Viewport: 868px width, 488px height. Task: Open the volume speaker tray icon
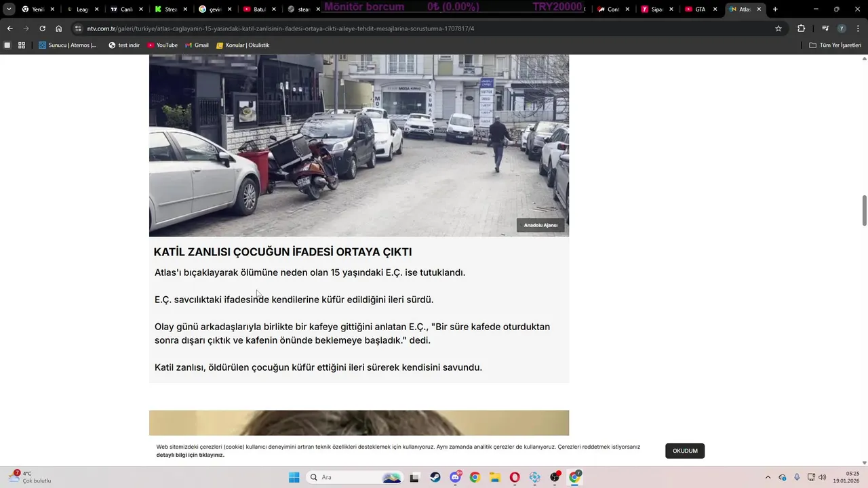822,477
